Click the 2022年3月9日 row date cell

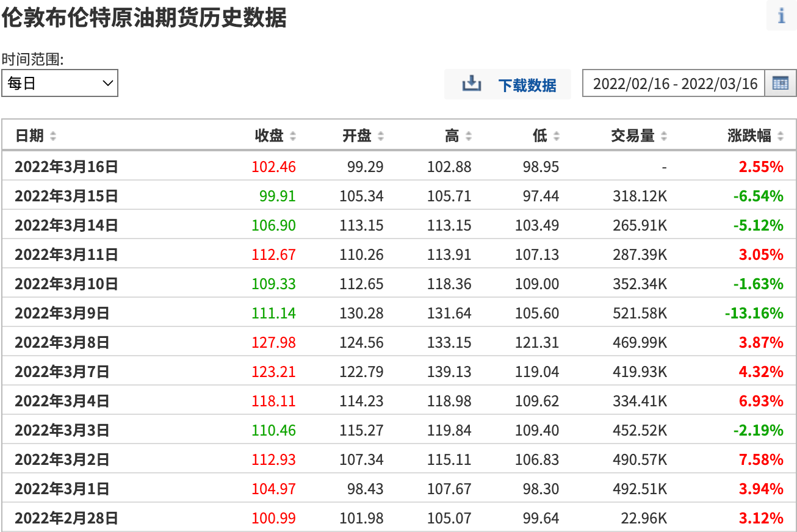coord(62,313)
